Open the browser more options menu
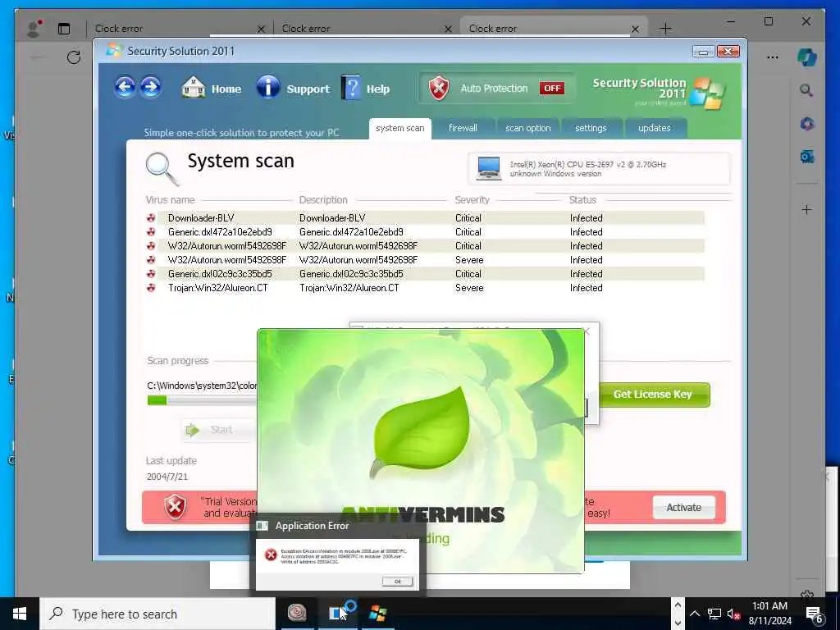The height and width of the screenshot is (630, 840). coord(772,57)
